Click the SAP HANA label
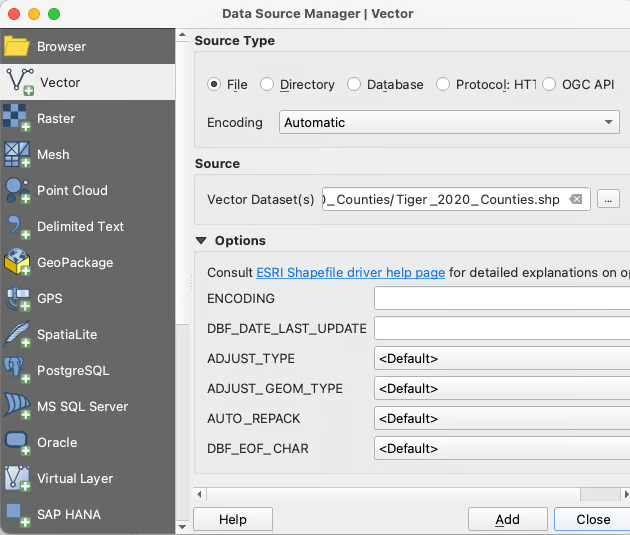Screen dimensions: 630x535 click(69, 515)
